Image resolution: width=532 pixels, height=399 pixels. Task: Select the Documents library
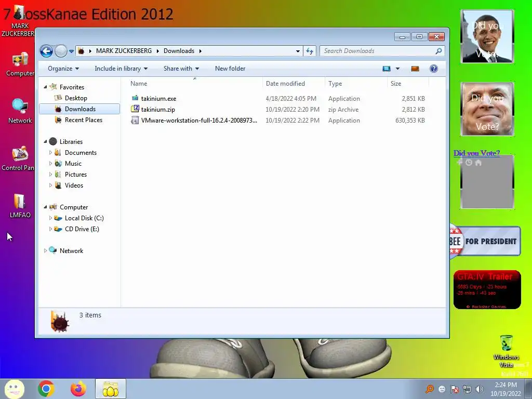(81, 153)
